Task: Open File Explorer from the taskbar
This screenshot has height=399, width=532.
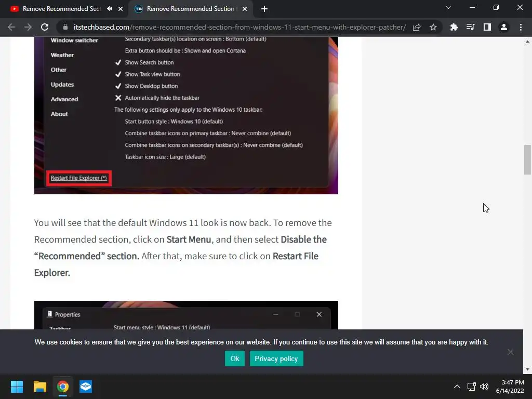Action: [39, 387]
